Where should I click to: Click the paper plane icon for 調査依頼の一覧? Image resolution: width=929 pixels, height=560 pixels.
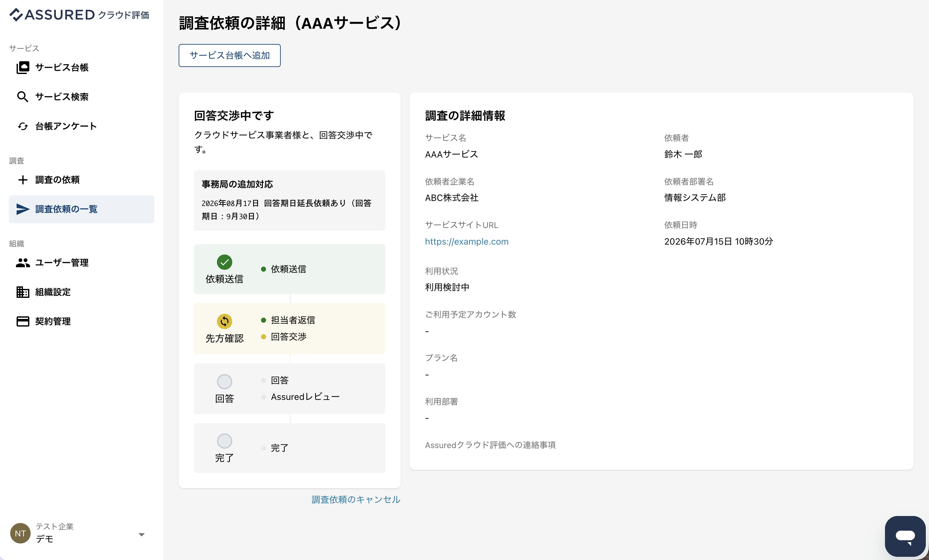tap(23, 209)
